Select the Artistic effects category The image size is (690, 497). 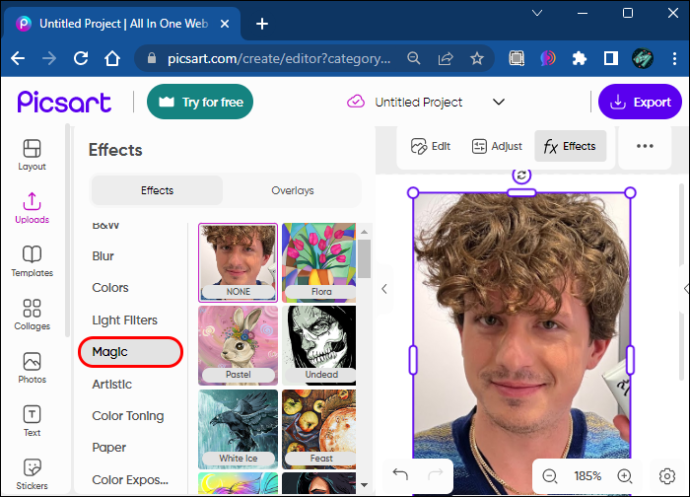(112, 384)
